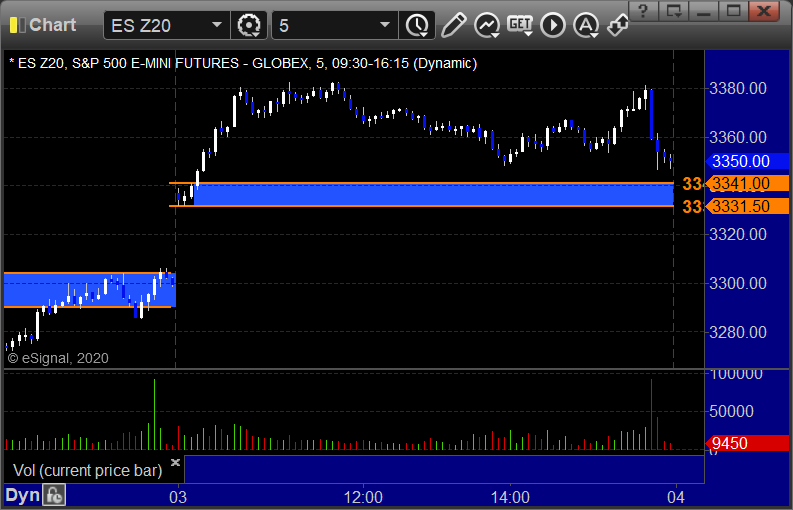793x510 pixels.
Task: Click the 3280.00 price axis label
Action: (x=738, y=332)
